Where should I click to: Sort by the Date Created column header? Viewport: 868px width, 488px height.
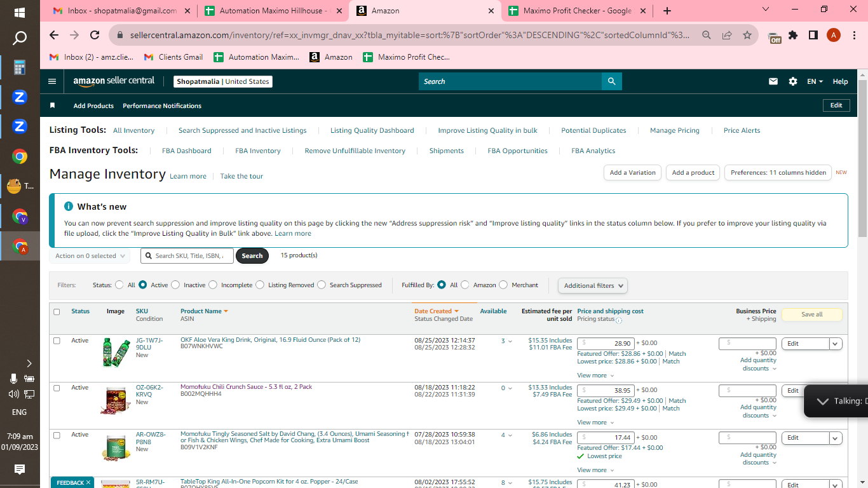[x=436, y=311]
